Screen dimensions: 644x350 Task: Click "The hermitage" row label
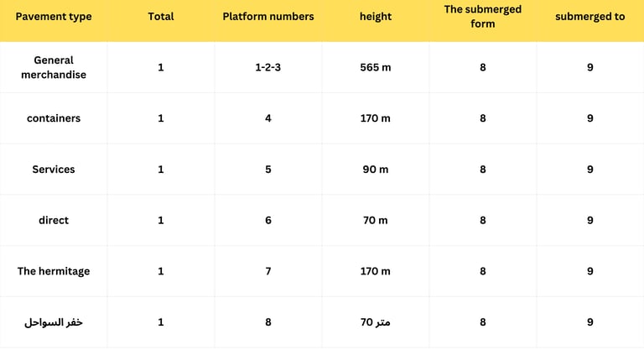coord(54,271)
